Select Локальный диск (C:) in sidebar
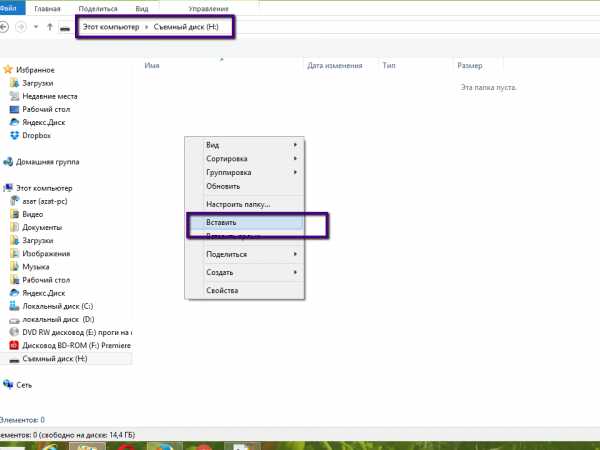The width and height of the screenshot is (600, 450). tap(56, 306)
